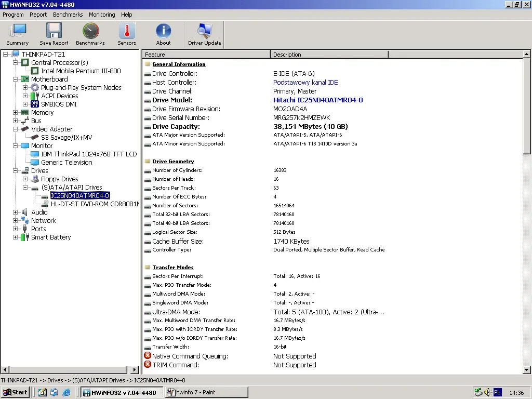
Task: Click the Cache Buffer Size 1740 KBytes value
Action: (x=291, y=241)
